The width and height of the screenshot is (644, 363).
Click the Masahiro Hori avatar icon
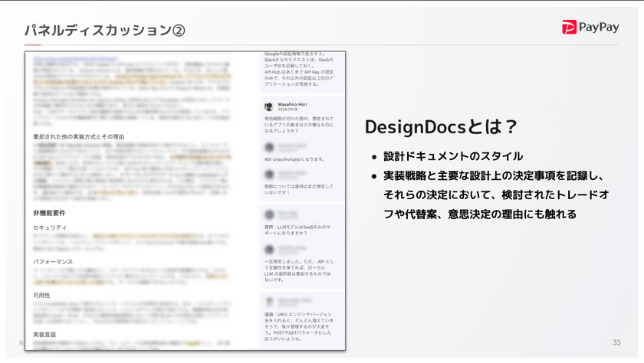click(x=268, y=106)
